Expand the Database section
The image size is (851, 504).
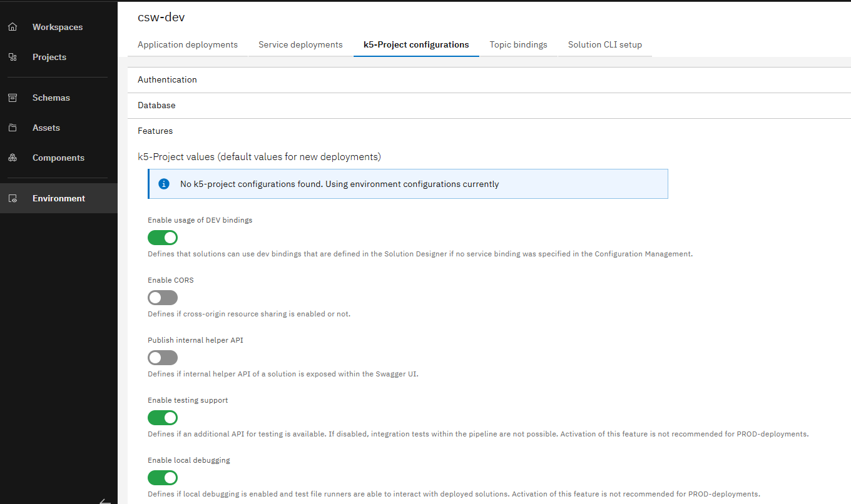point(156,105)
